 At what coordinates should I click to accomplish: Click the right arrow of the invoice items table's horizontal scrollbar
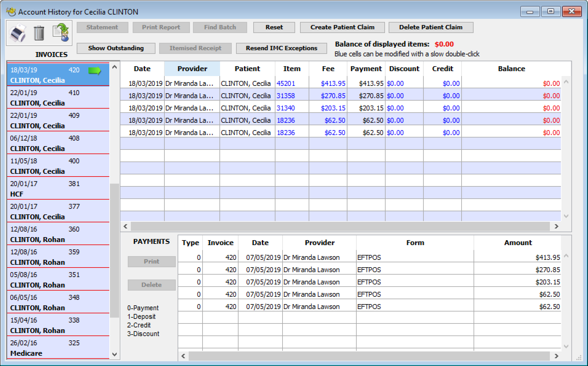click(556, 226)
